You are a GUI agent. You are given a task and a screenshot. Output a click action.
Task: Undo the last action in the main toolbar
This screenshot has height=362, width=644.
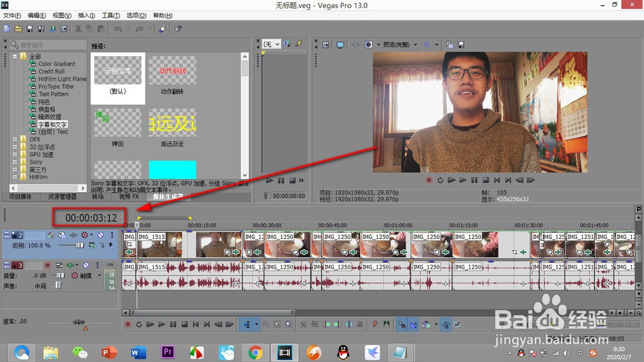click(118, 29)
